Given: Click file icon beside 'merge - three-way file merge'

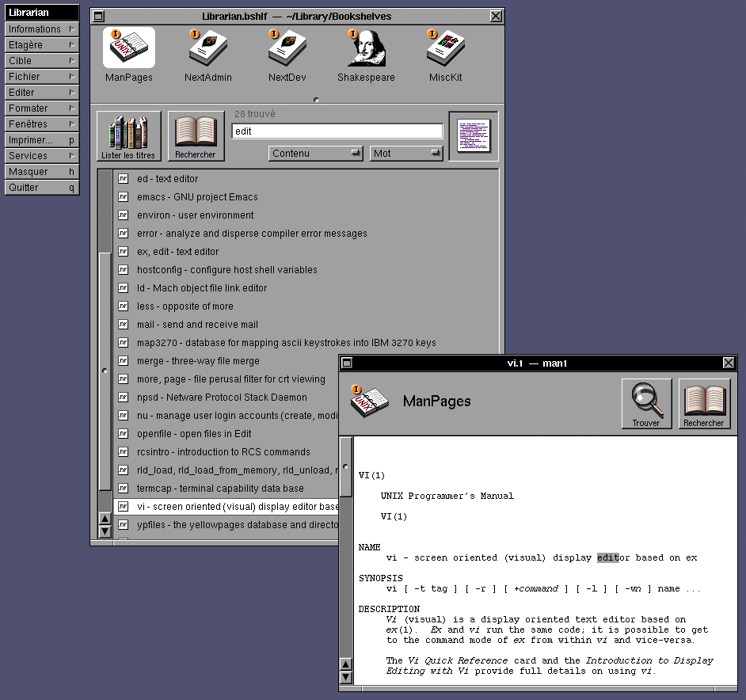Looking at the screenshot, I should point(124,361).
